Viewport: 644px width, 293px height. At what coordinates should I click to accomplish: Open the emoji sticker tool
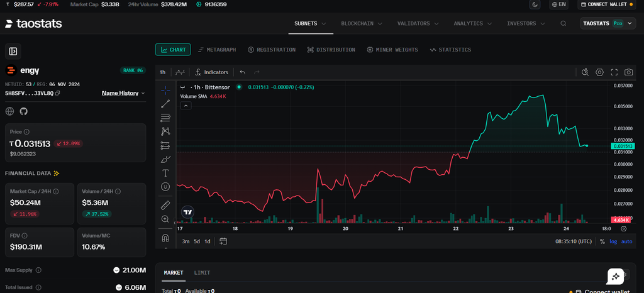(x=165, y=187)
